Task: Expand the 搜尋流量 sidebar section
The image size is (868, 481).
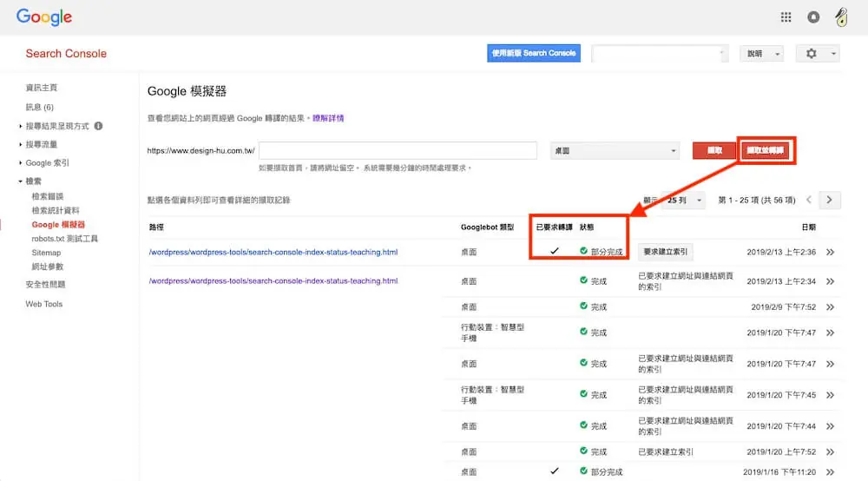Action: tap(21, 144)
